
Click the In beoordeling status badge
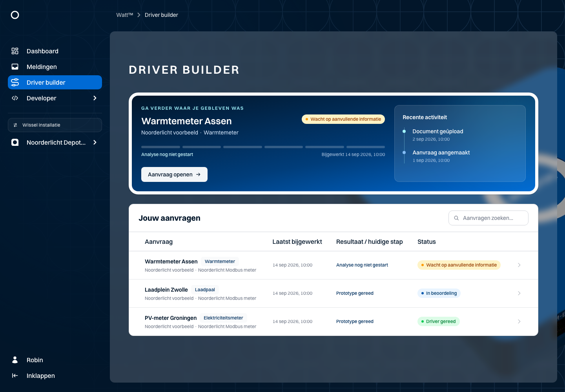[439, 293]
